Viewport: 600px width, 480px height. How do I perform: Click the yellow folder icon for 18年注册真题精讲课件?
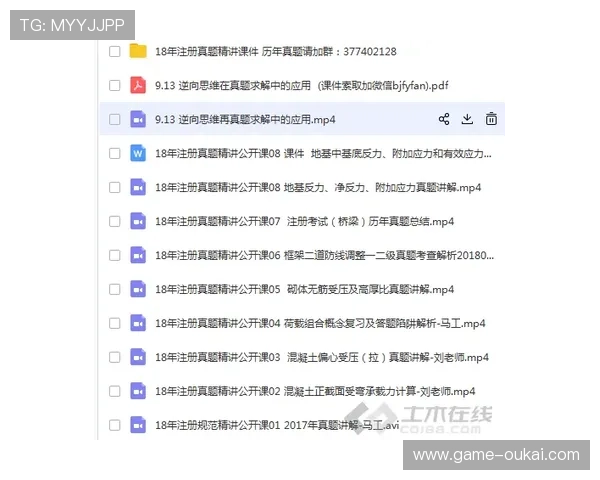tap(138, 51)
